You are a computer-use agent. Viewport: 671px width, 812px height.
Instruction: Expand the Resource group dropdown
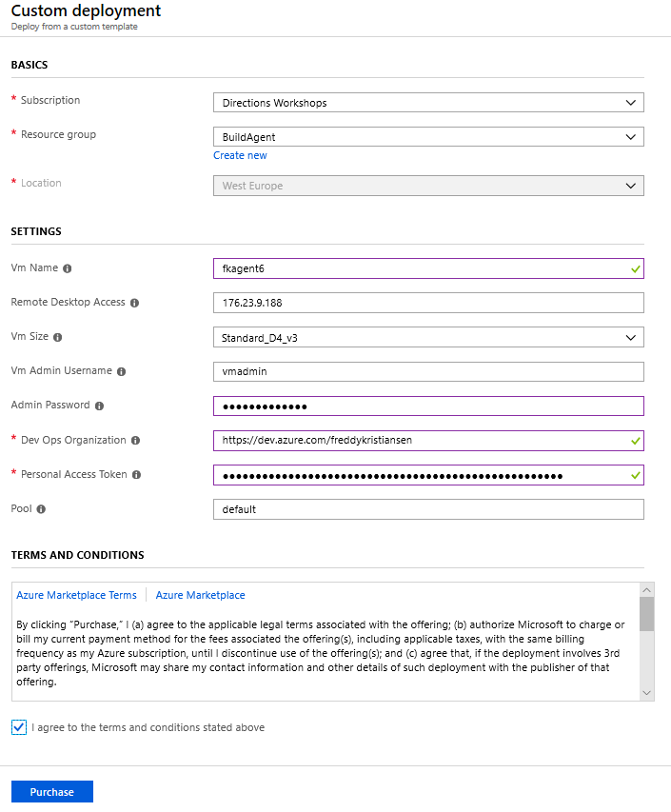click(428, 137)
